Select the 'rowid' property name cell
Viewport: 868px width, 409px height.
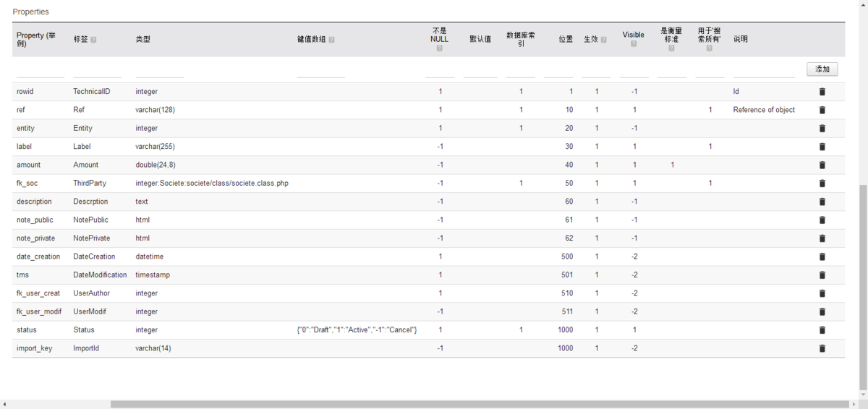point(25,92)
